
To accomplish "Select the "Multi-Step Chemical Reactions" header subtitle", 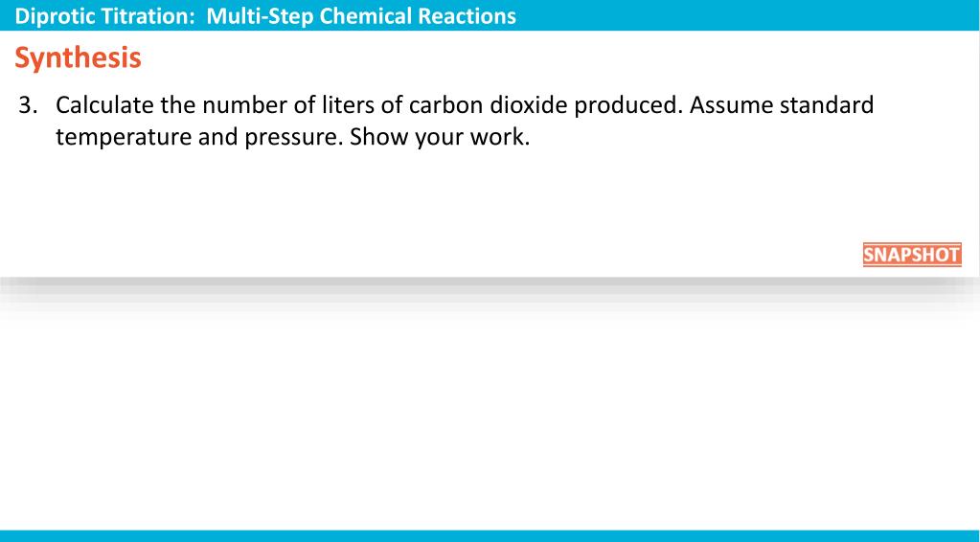I will (x=360, y=16).
